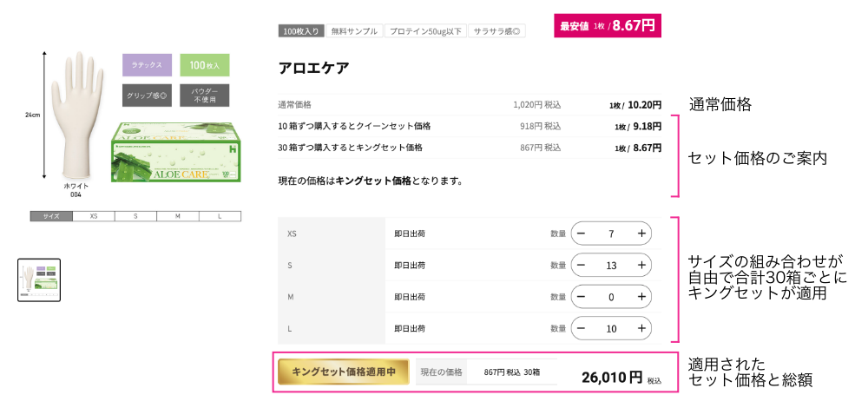Click the M cell in size chart
Viewport: 868px width, 408px height.
point(178,216)
